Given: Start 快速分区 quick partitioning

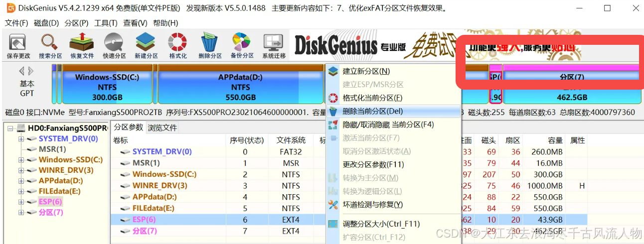Looking at the screenshot, I should [x=114, y=46].
